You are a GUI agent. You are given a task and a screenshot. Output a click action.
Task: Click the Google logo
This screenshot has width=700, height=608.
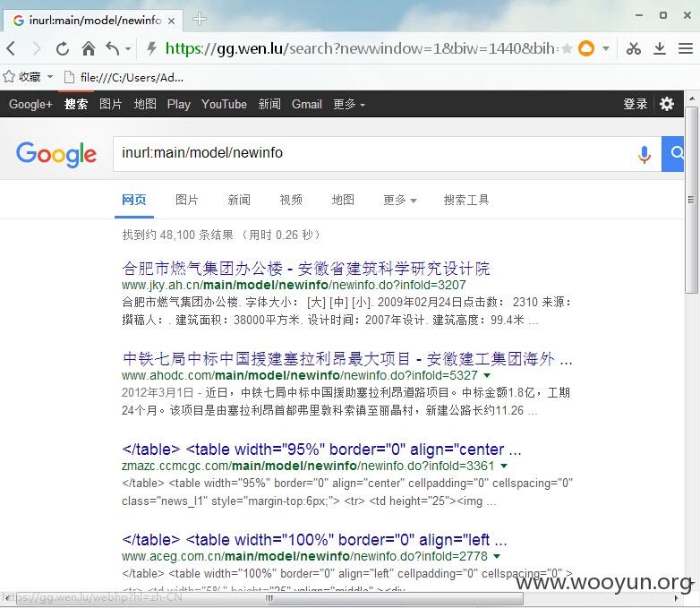pyautogui.click(x=55, y=154)
